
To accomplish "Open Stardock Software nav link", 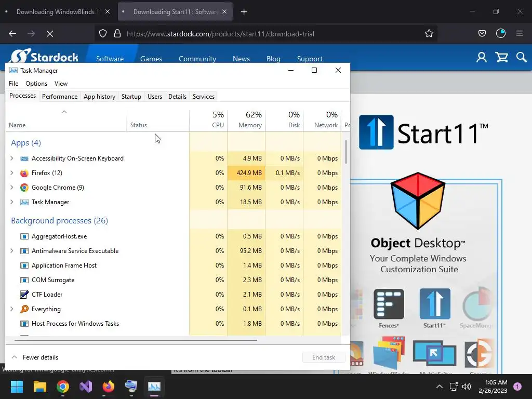I will pyautogui.click(x=110, y=59).
